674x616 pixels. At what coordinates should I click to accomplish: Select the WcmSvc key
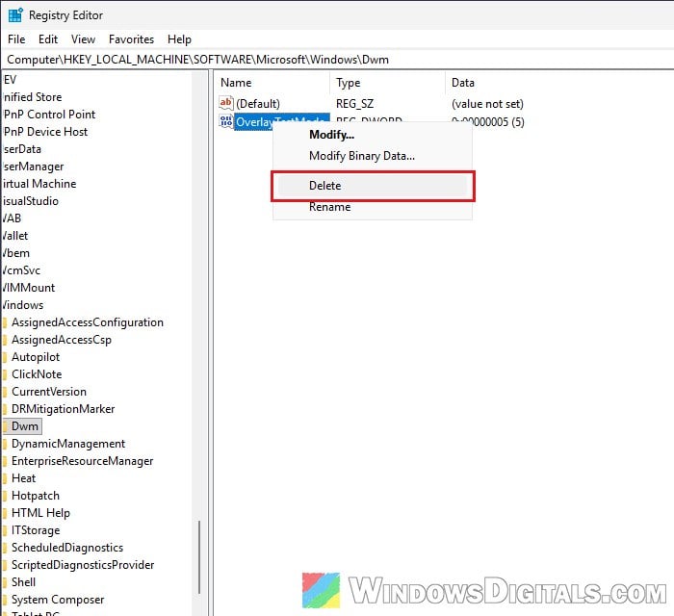[21, 270]
